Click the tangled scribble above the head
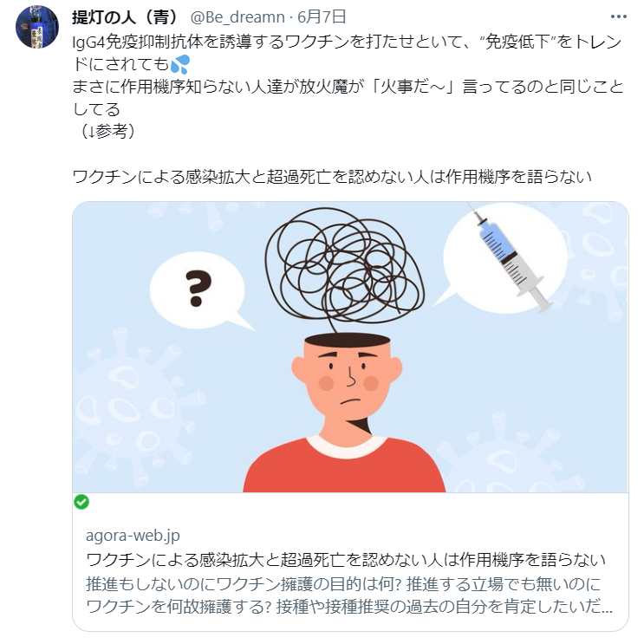Viewport: 644px width, 644px height. pyautogui.click(x=344, y=265)
